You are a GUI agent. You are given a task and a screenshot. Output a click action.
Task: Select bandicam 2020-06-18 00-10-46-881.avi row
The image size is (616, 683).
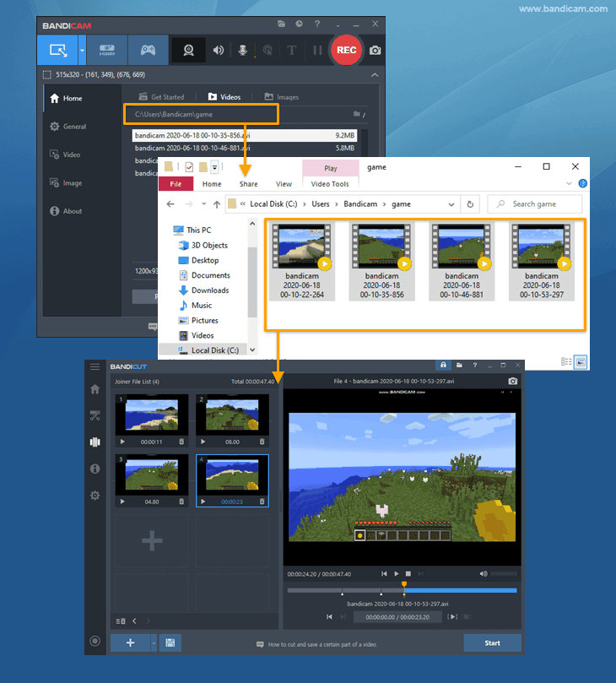[x=244, y=148]
